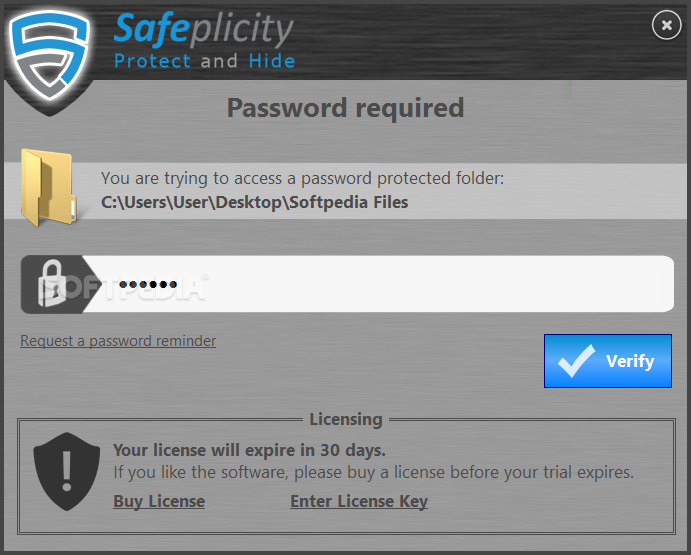This screenshot has width=691, height=555.
Task: Open the Buy License link
Action: 159,502
